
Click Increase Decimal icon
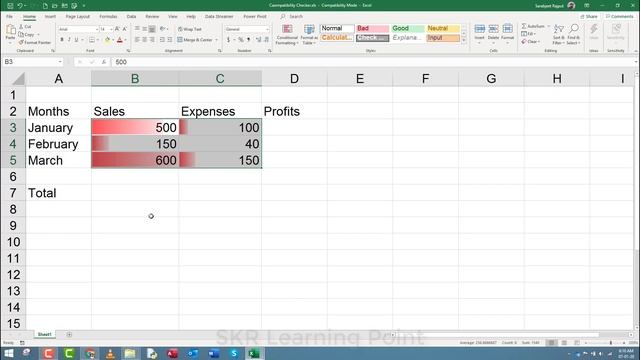(258, 40)
